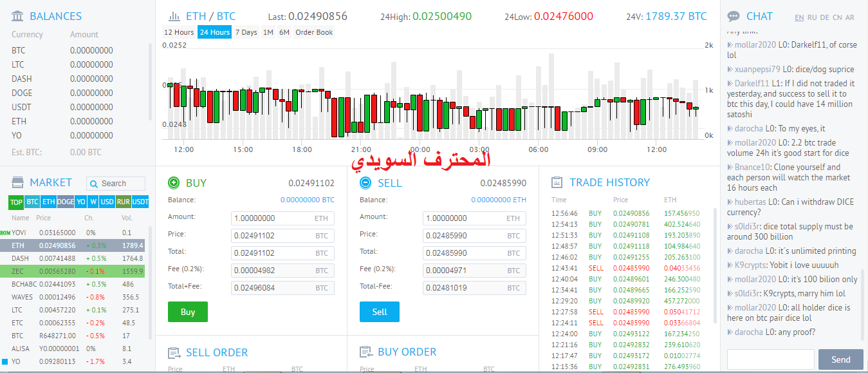Select the ALISA market row
Viewport: 868px width, 373px height.
[x=73, y=349]
